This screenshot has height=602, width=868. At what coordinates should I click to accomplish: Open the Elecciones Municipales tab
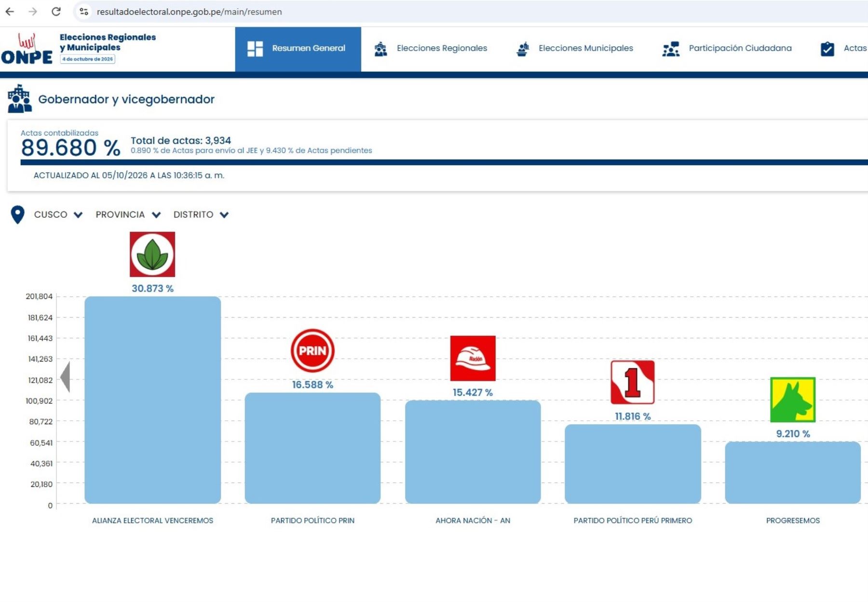coord(574,48)
